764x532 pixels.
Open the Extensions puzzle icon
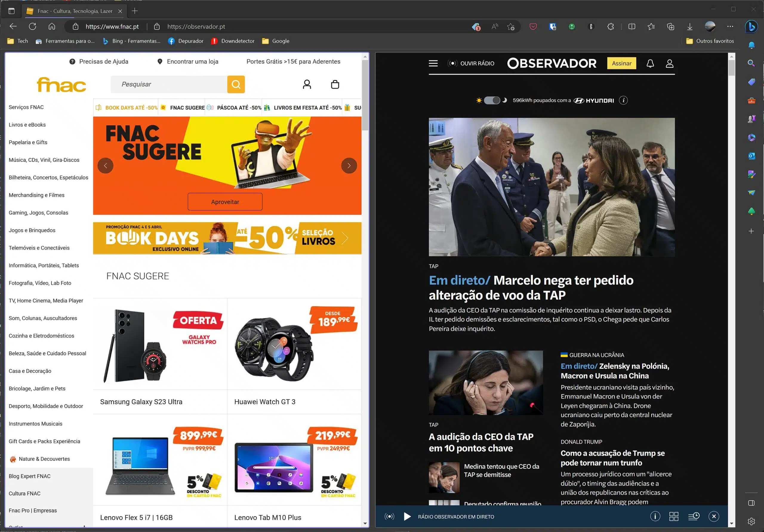[x=611, y=27]
